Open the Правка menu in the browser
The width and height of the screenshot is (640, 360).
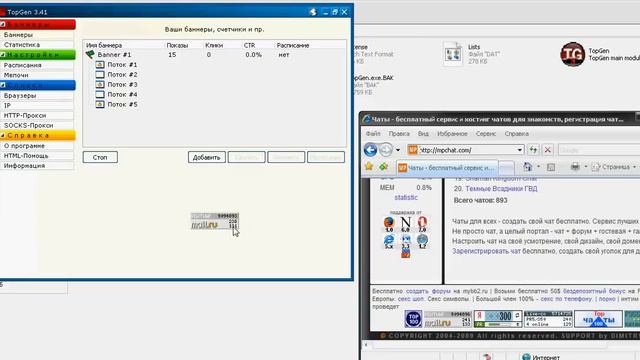coord(399,133)
